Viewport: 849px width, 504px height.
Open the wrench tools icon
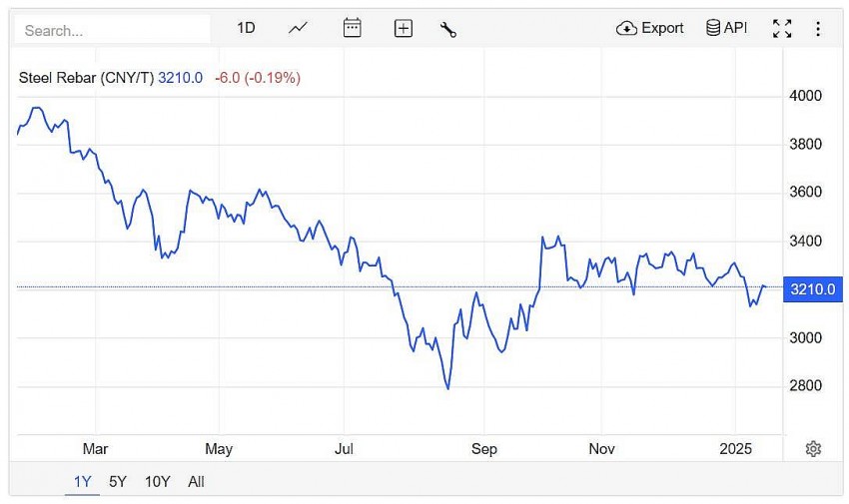(x=447, y=28)
